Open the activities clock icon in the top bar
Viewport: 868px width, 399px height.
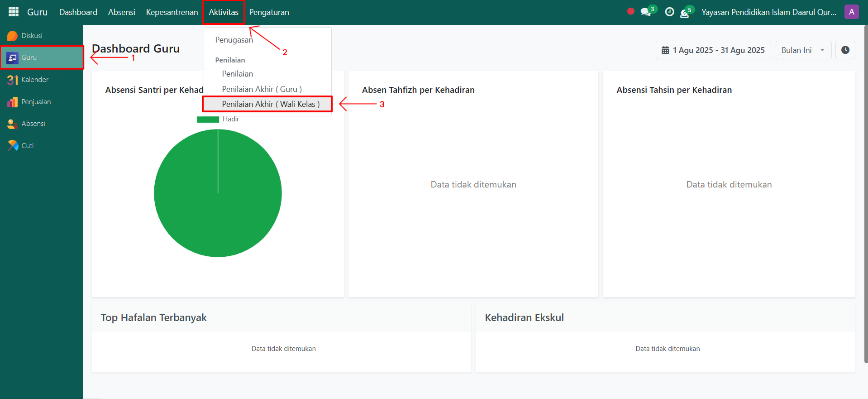click(669, 12)
